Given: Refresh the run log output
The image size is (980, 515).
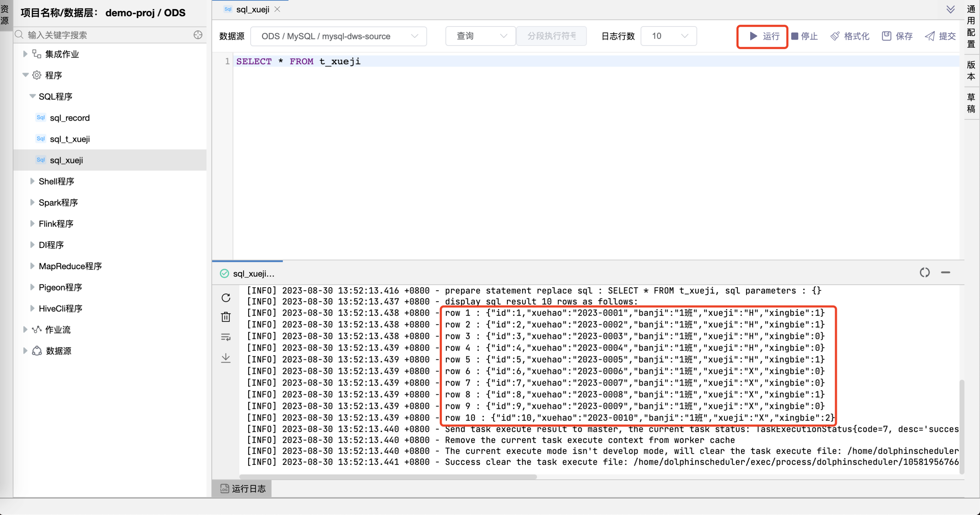Looking at the screenshot, I should coord(226,298).
